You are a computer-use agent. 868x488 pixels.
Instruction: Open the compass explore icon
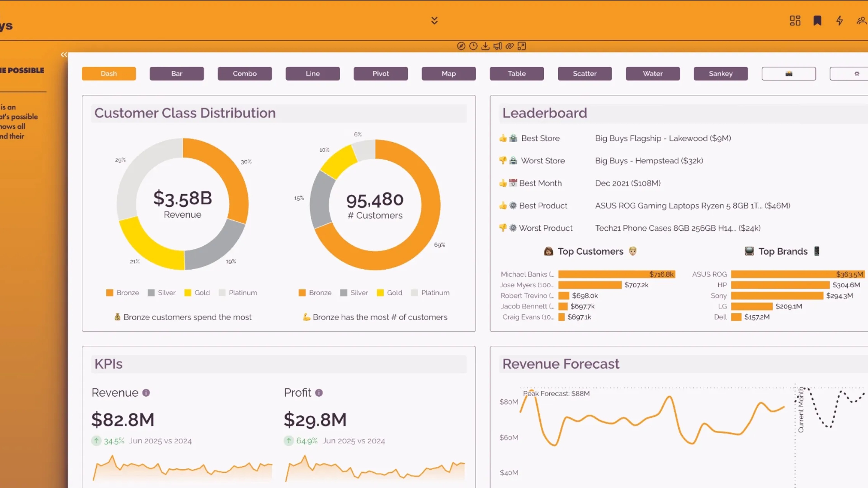click(x=461, y=46)
